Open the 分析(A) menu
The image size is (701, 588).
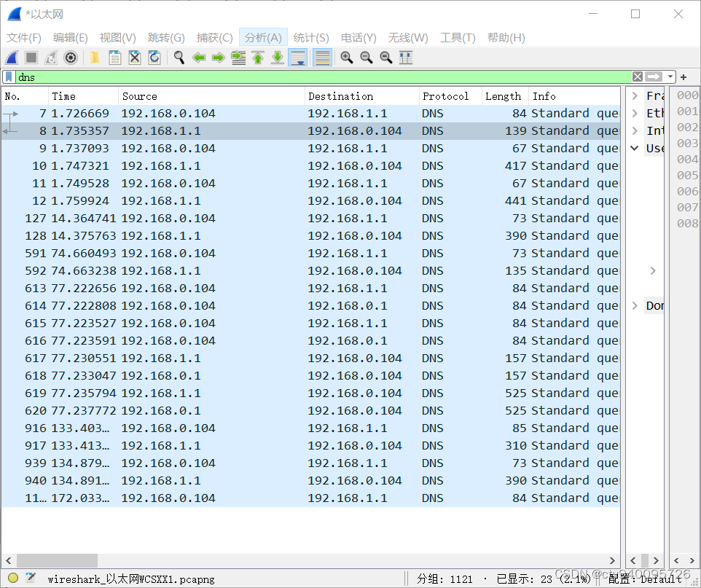click(263, 38)
